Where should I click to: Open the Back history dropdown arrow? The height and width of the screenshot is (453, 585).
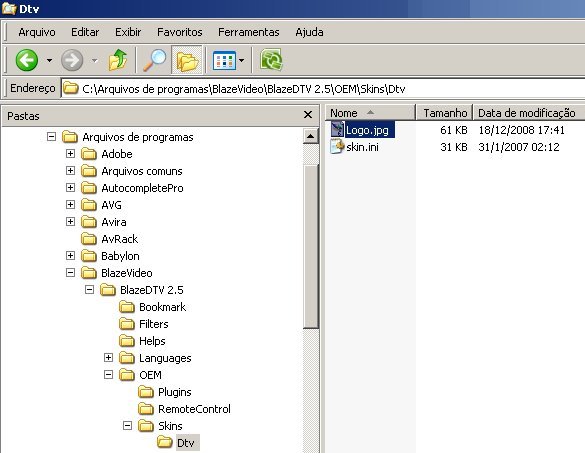[x=49, y=60]
